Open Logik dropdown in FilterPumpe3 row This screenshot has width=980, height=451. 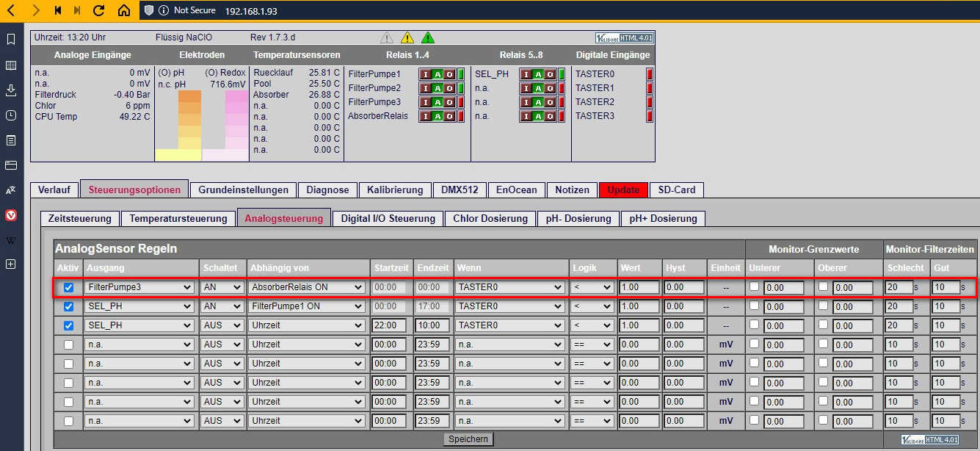pos(592,287)
